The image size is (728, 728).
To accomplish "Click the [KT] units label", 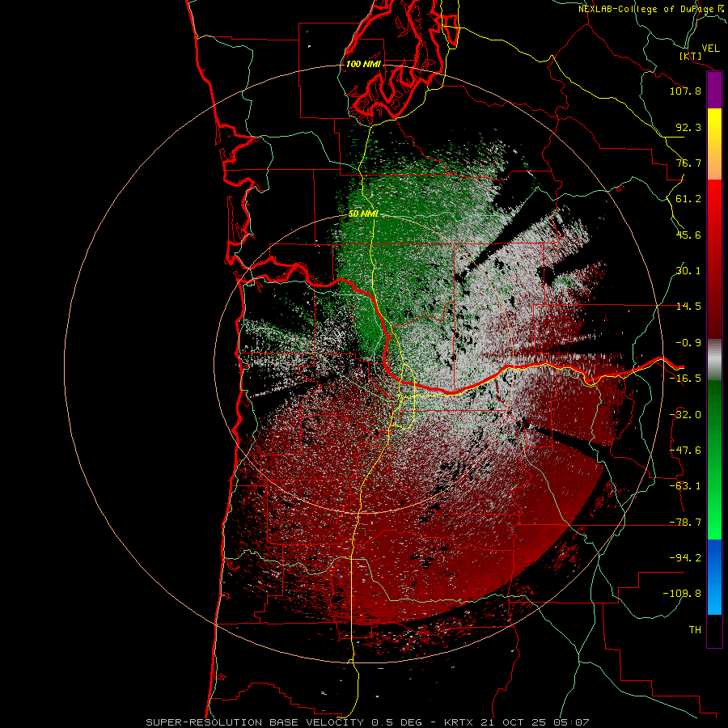I will 691,56.
